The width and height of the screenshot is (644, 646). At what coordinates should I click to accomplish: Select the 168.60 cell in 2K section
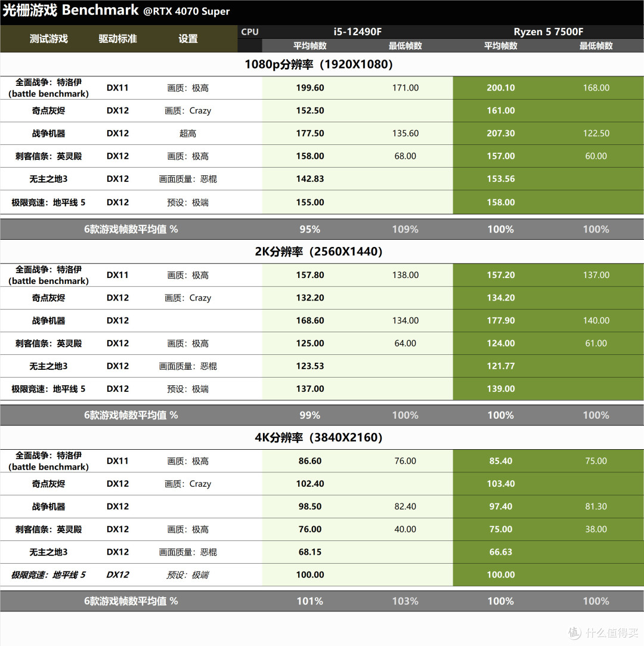point(310,320)
